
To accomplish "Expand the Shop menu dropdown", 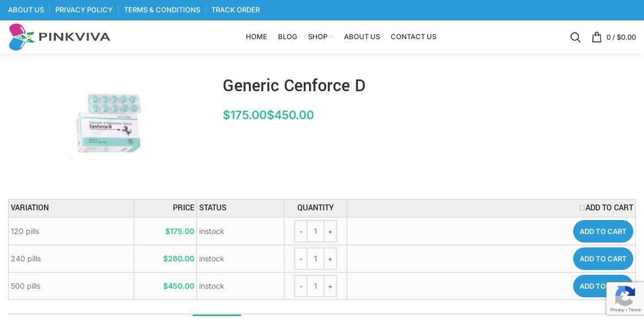I will [320, 37].
